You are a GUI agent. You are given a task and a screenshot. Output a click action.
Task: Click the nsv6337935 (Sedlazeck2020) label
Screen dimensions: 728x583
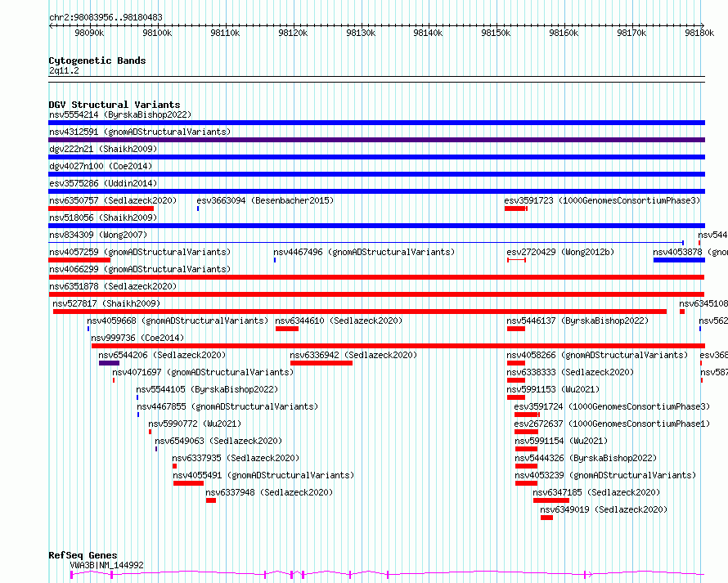pos(236,458)
